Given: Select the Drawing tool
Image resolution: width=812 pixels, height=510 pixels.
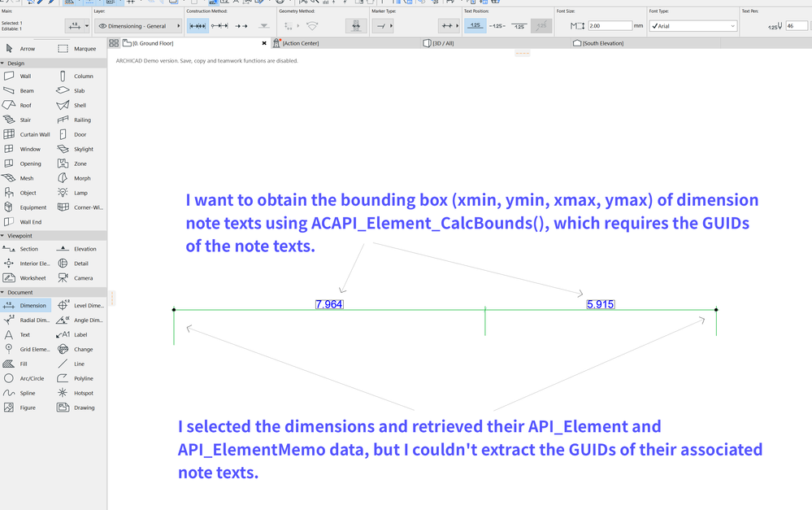Looking at the screenshot, I should pyautogui.click(x=78, y=408).
